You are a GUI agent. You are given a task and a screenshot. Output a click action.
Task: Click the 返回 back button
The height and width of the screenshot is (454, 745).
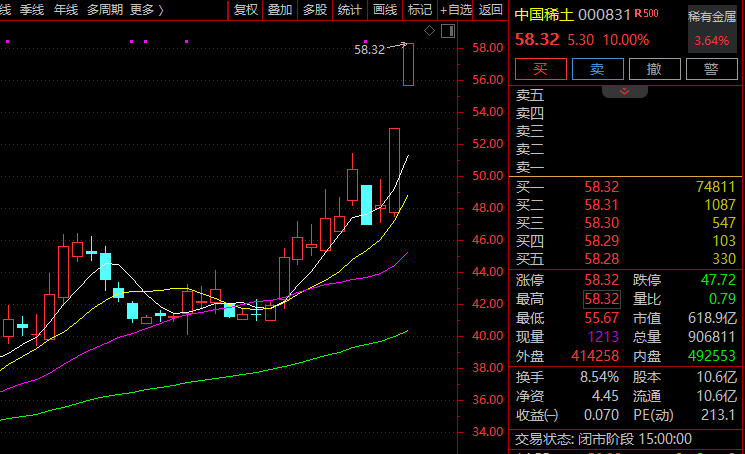coord(491,10)
